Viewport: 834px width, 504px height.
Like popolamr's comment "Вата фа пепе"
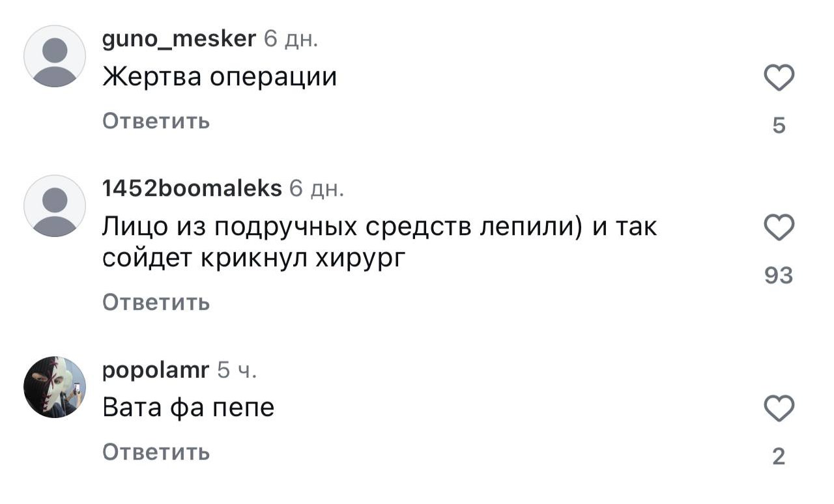coord(779,409)
